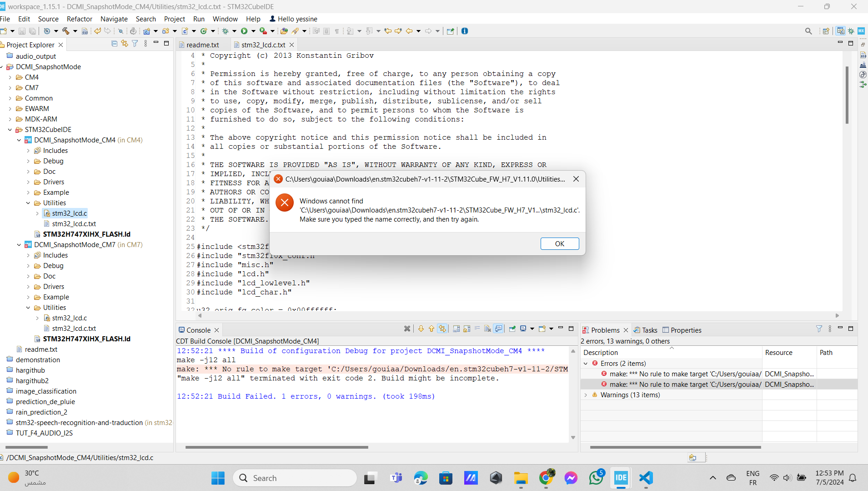Collapse All items in Project Explorer
868x491 pixels.
[x=114, y=43]
